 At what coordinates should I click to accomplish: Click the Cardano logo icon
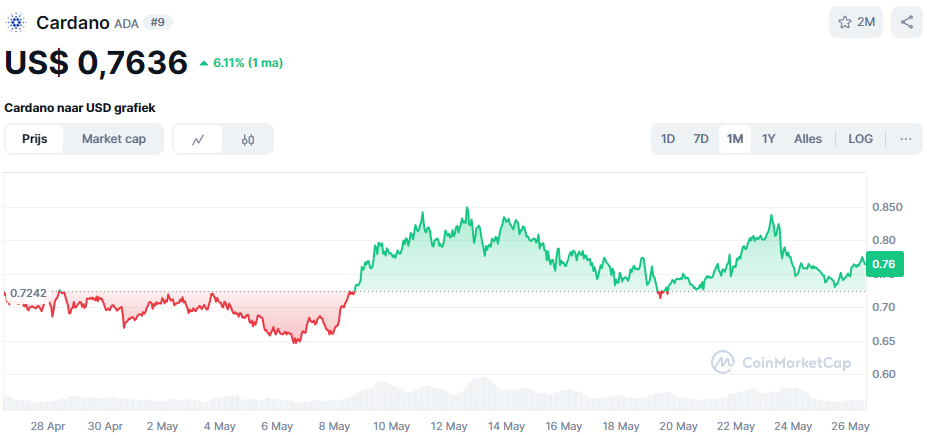click(17, 22)
